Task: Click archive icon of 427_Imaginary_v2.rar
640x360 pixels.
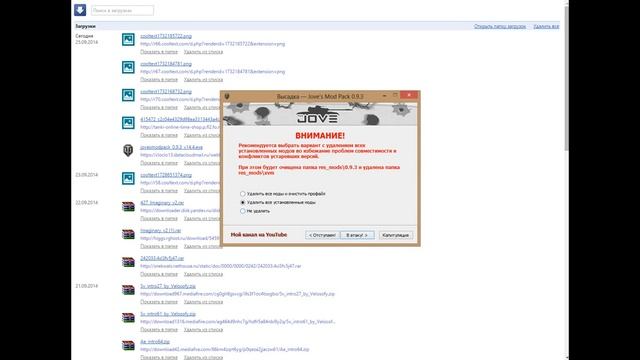Action: pyautogui.click(x=128, y=207)
